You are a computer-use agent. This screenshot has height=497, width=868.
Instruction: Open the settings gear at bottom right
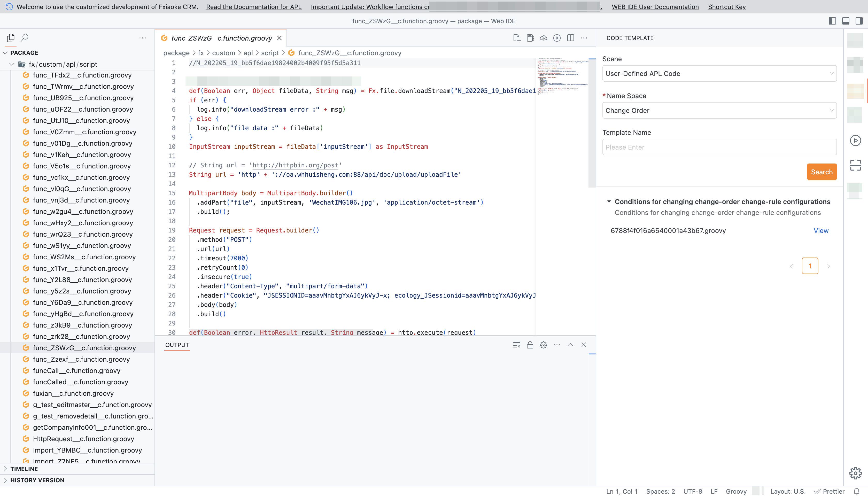point(855,473)
